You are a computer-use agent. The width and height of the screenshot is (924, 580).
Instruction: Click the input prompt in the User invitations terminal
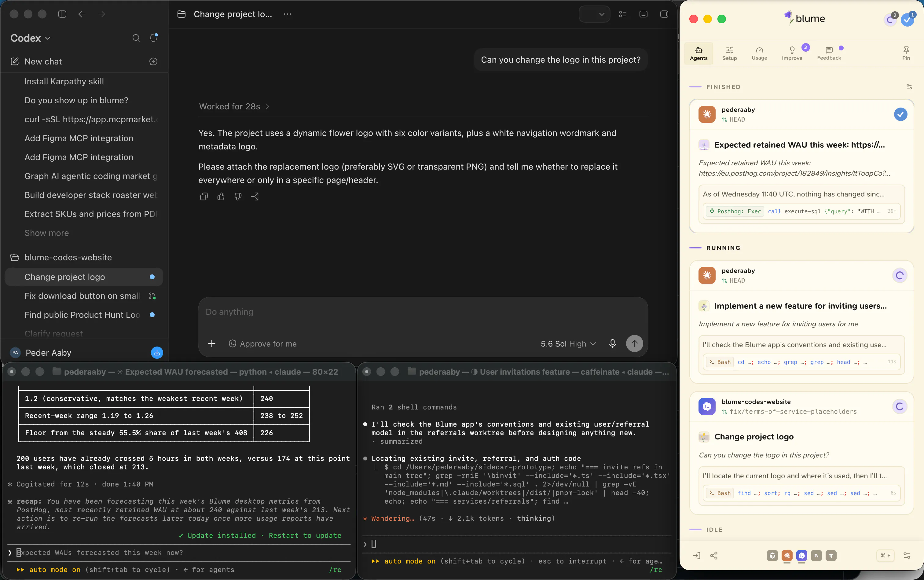pos(516,544)
